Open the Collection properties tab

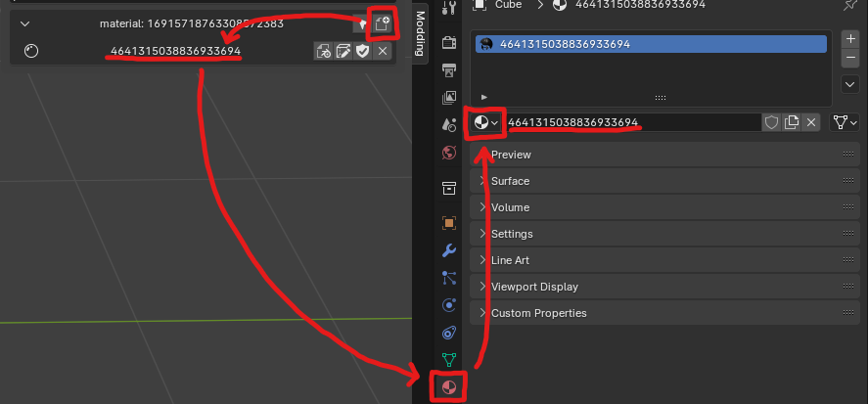pos(449,188)
